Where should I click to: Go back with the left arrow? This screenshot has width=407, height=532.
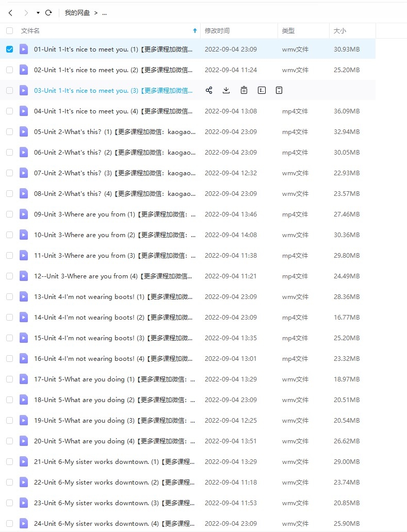pyautogui.click(x=10, y=13)
